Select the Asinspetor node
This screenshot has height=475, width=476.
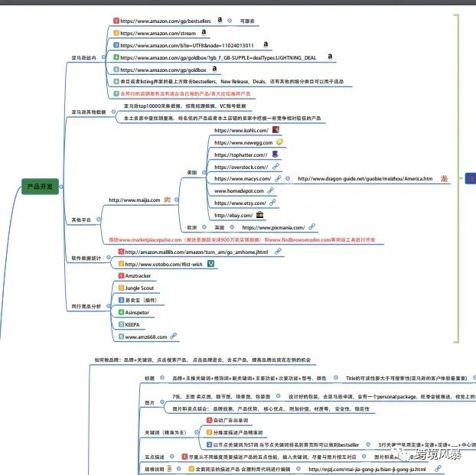pos(137,312)
